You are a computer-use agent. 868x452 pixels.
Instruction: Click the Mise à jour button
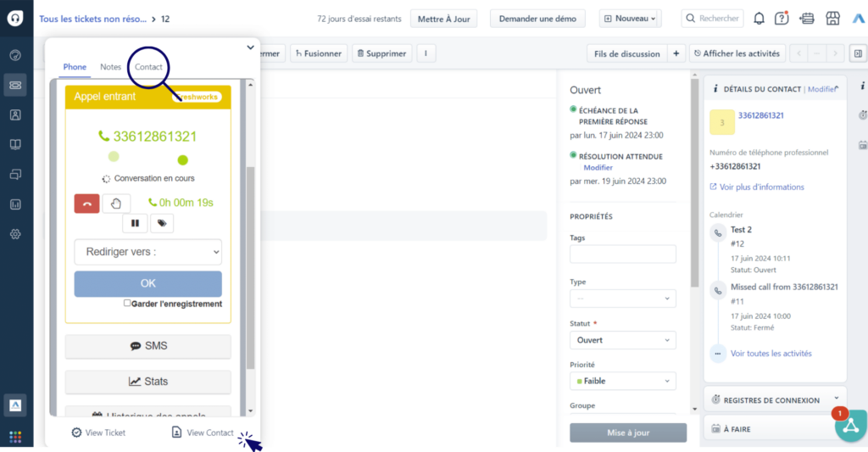[628, 432]
